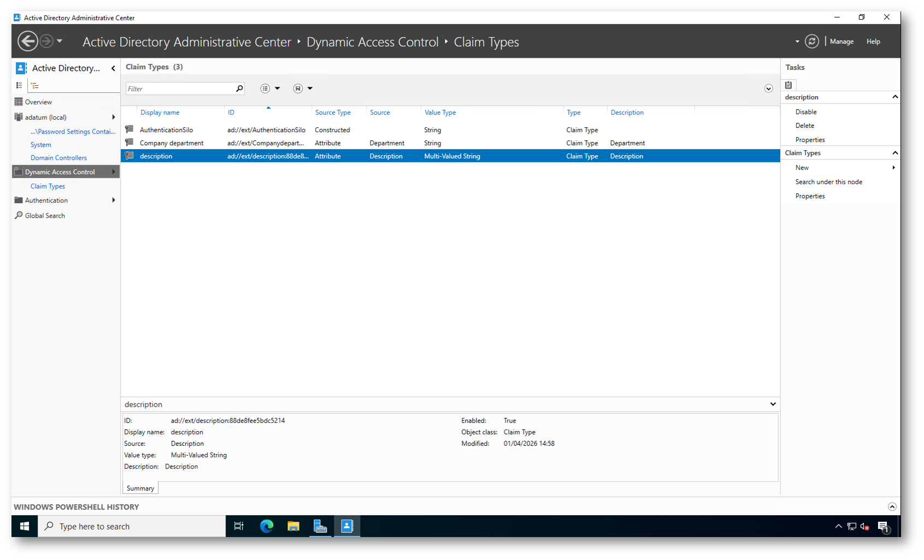This screenshot has height=560, width=924.
Task: Select the Summary tab
Action: (140, 488)
